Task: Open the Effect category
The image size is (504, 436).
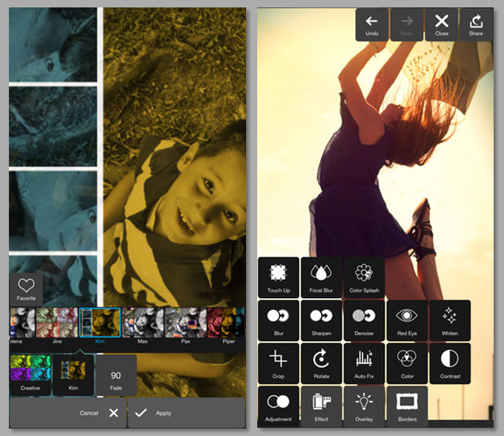Action: [322, 406]
